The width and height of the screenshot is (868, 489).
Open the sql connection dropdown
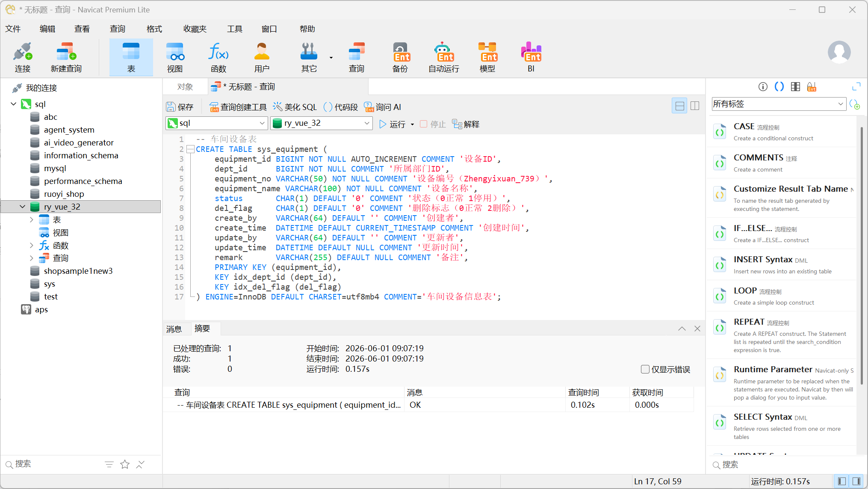click(x=217, y=123)
